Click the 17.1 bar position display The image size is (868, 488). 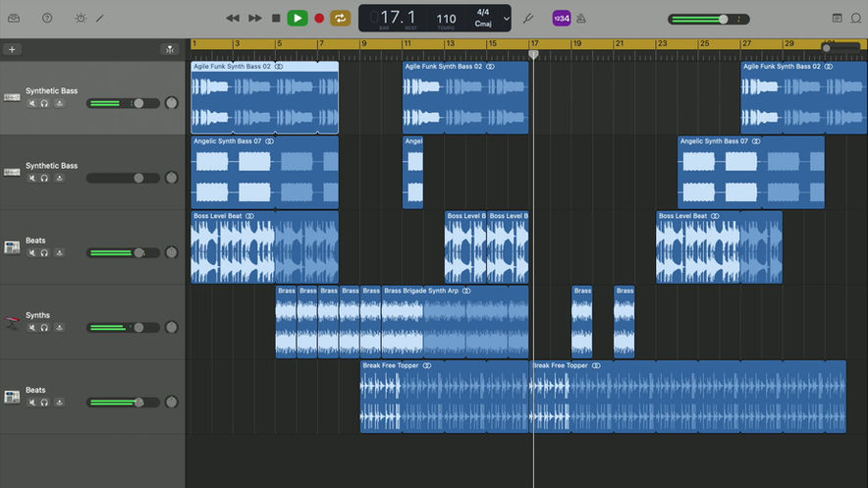(398, 18)
